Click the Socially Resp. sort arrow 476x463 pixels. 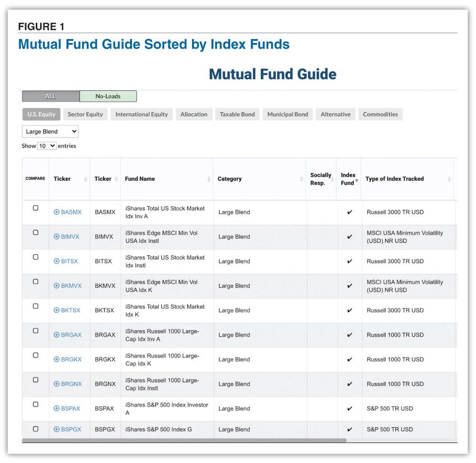(333, 179)
